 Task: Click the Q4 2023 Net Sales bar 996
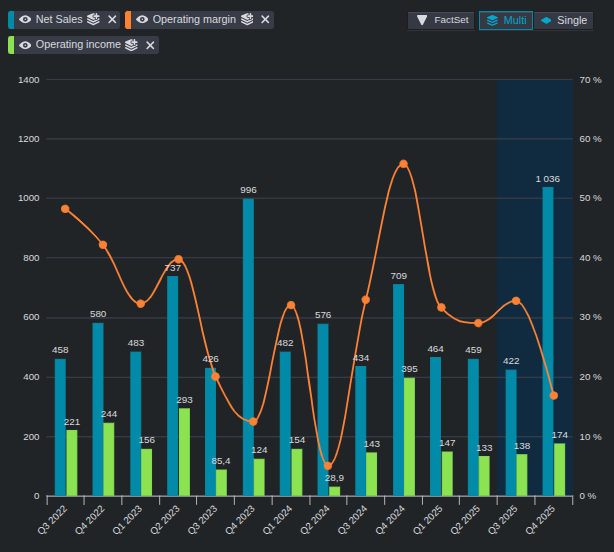click(248, 347)
